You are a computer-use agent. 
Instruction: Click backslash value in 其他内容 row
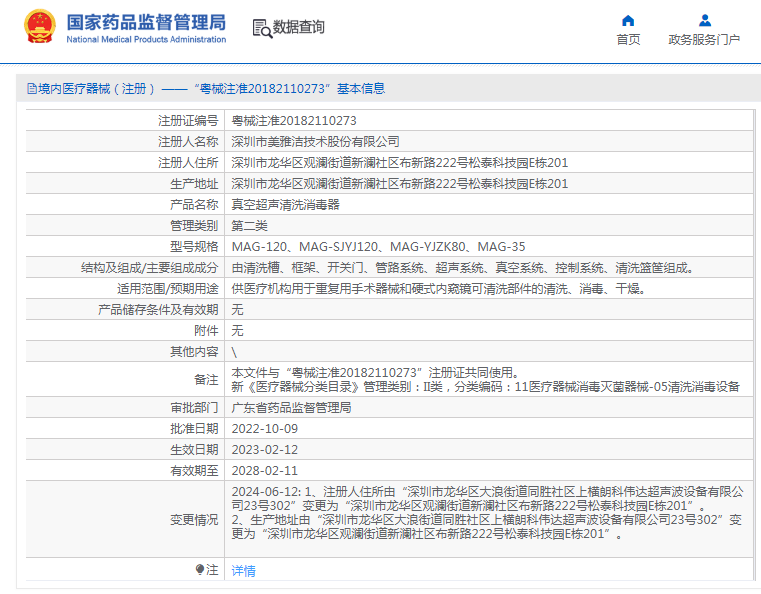tap(234, 352)
